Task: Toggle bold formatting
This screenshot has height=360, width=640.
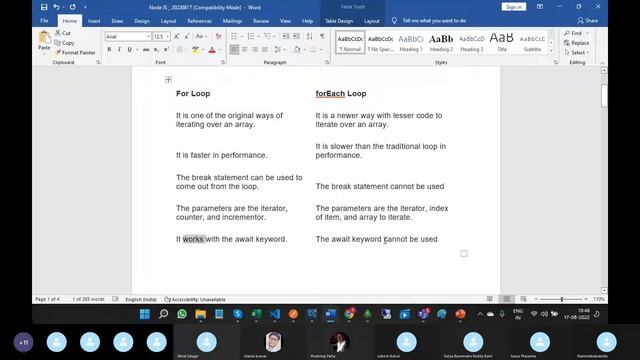Action: [109, 49]
